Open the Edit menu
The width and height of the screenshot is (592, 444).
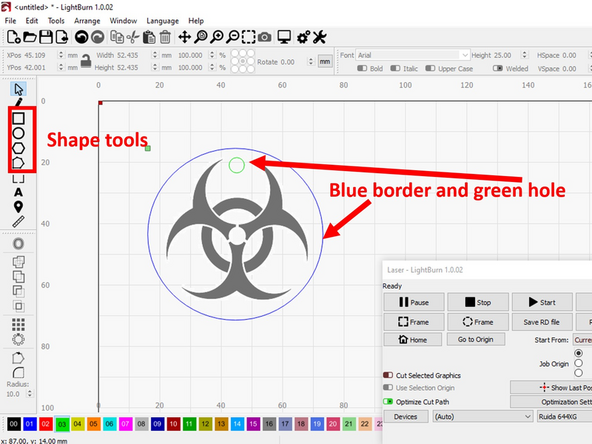click(32, 21)
